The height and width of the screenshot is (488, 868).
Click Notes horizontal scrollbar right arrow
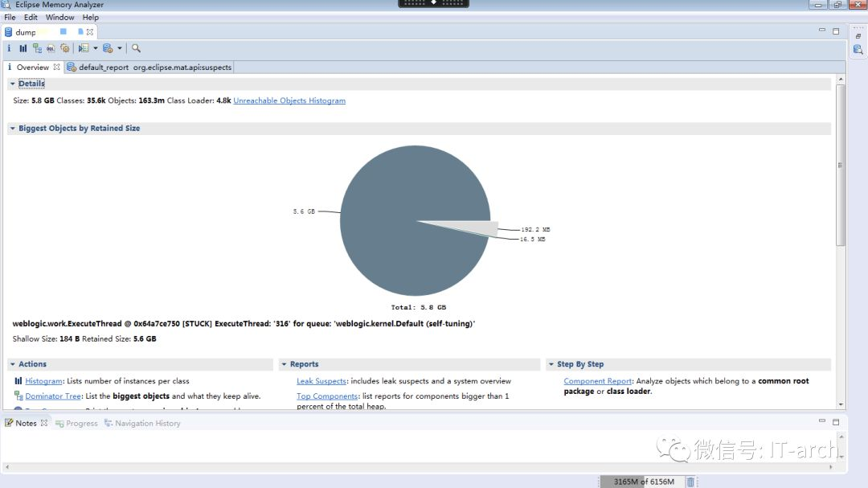pyautogui.click(x=830, y=467)
